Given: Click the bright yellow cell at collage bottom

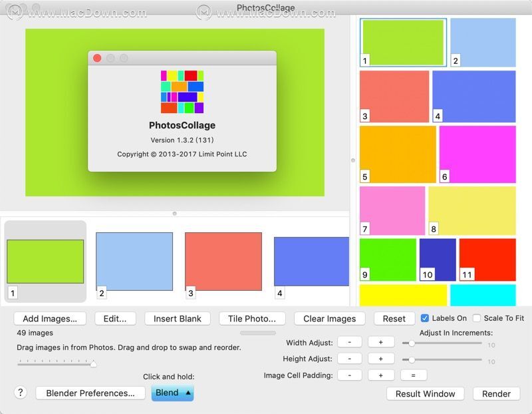Looking at the screenshot, I should point(403,295).
